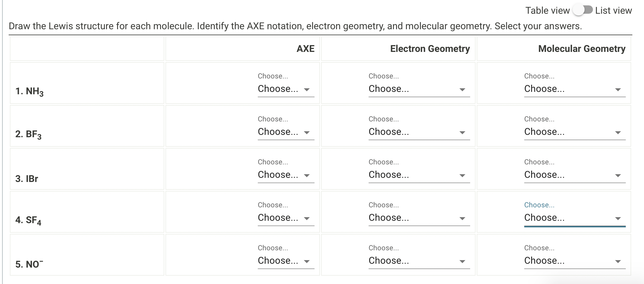Open the AXE dropdown for IBr

pyautogui.click(x=286, y=175)
